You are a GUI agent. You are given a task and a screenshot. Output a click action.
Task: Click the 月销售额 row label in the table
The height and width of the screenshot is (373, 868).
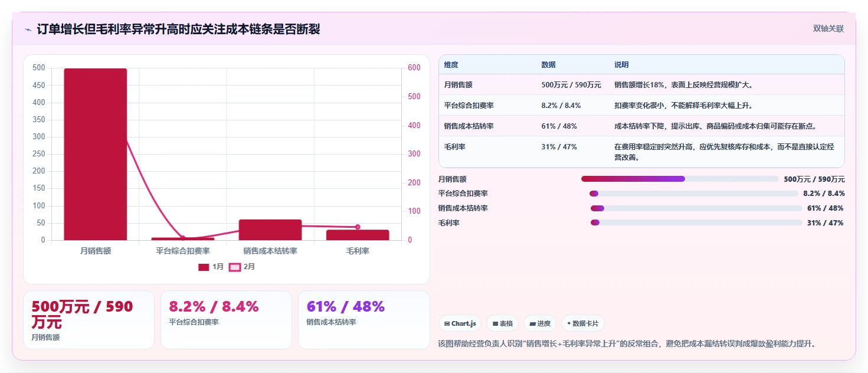(x=458, y=85)
